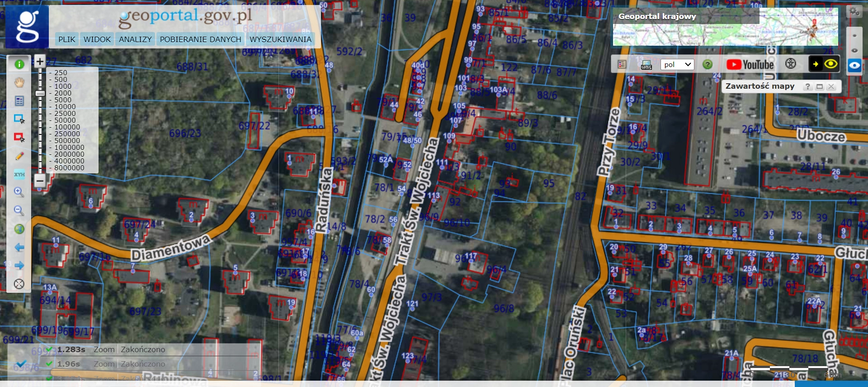This screenshot has height=387, width=868.
Task: Open the WYSZUKIWANIA menu
Action: [280, 39]
